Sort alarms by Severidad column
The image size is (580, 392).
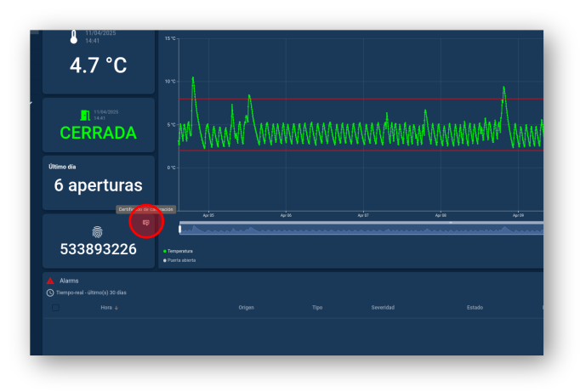[383, 308]
